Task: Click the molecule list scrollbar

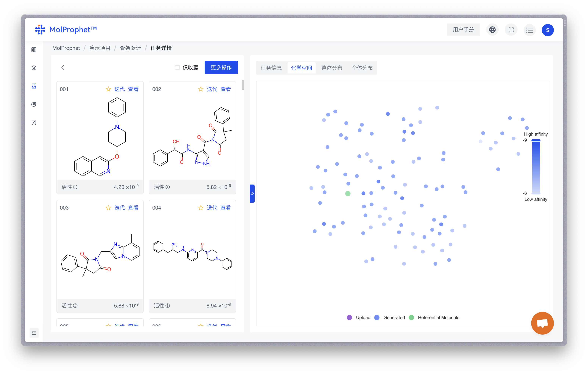Action: click(243, 85)
